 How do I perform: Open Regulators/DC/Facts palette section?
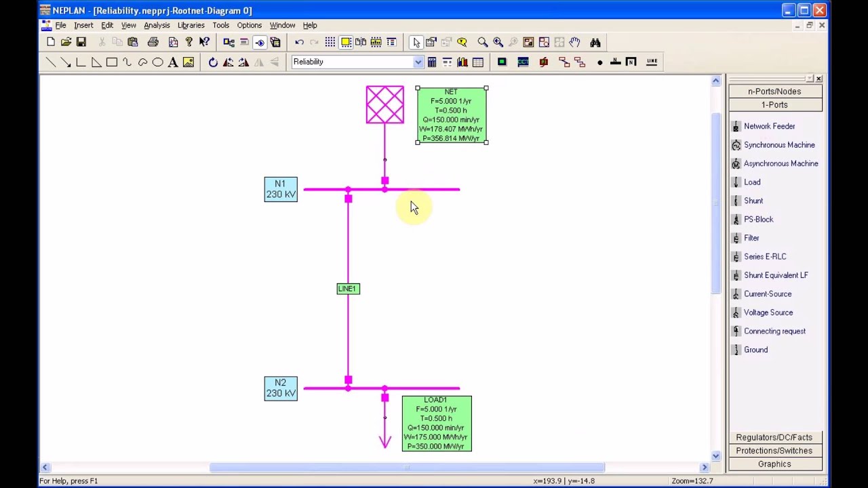coord(774,437)
